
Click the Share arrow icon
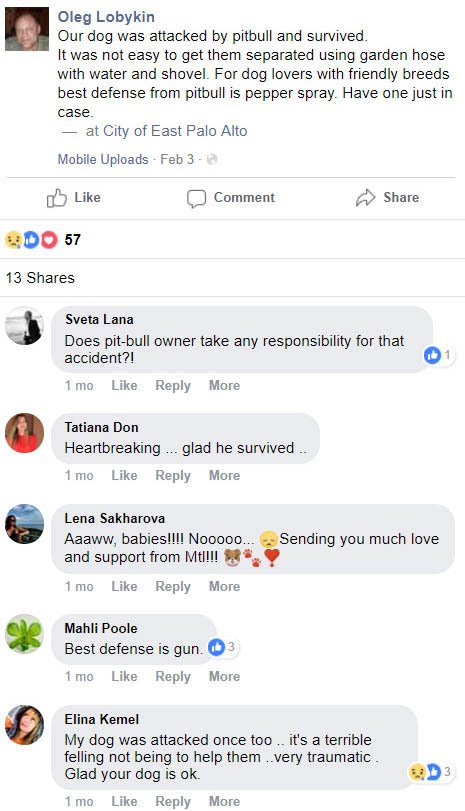click(x=365, y=198)
